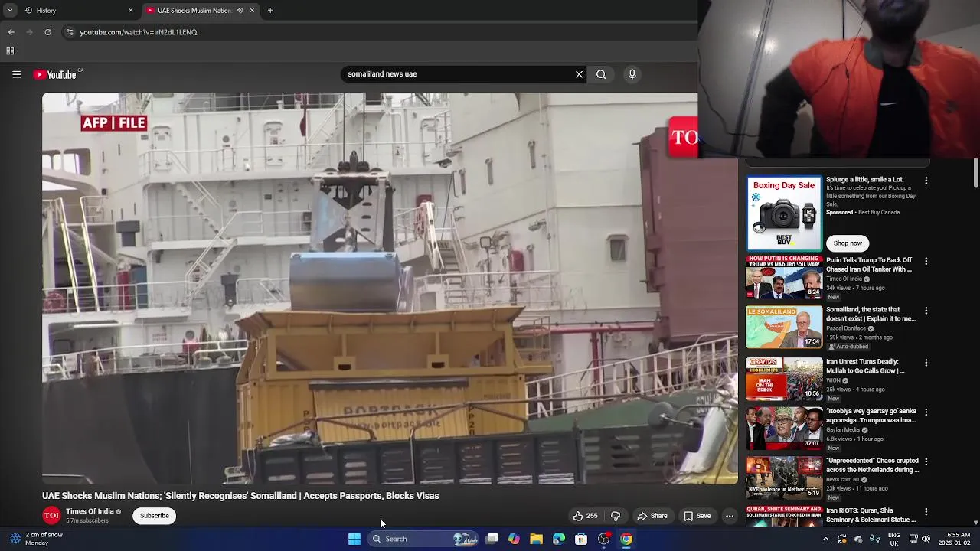980x551 pixels.
Task: Show hidden system tray icons
Action: 825,539
